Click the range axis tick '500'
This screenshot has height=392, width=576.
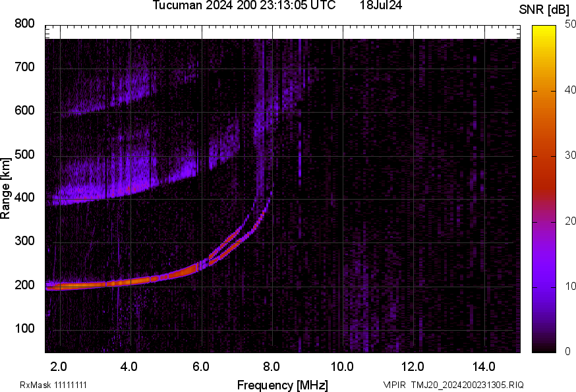pos(24,154)
